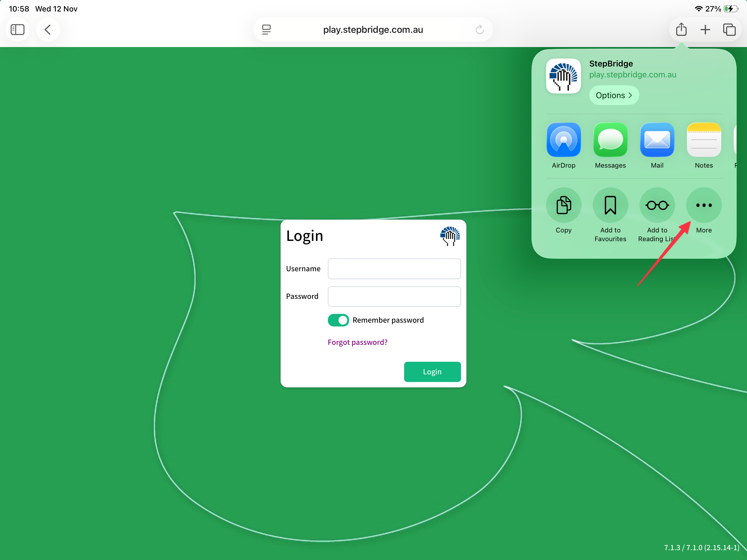
Task: Open the page formatting menu
Action: coord(266,29)
